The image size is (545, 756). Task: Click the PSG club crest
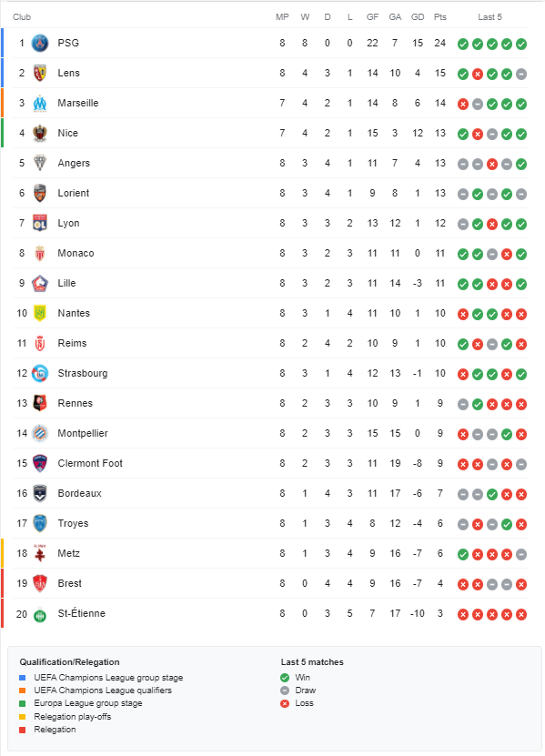[40, 44]
